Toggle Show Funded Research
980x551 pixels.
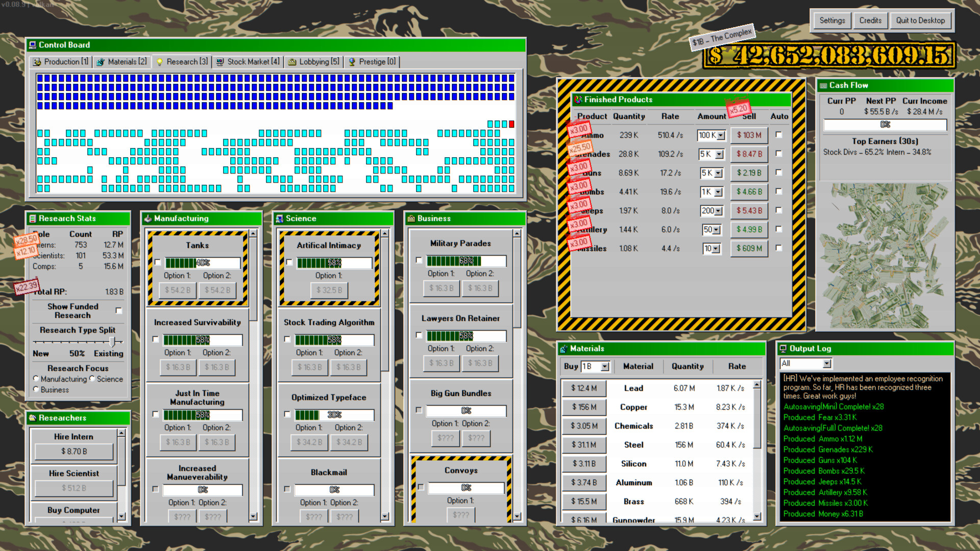(x=118, y=310)
